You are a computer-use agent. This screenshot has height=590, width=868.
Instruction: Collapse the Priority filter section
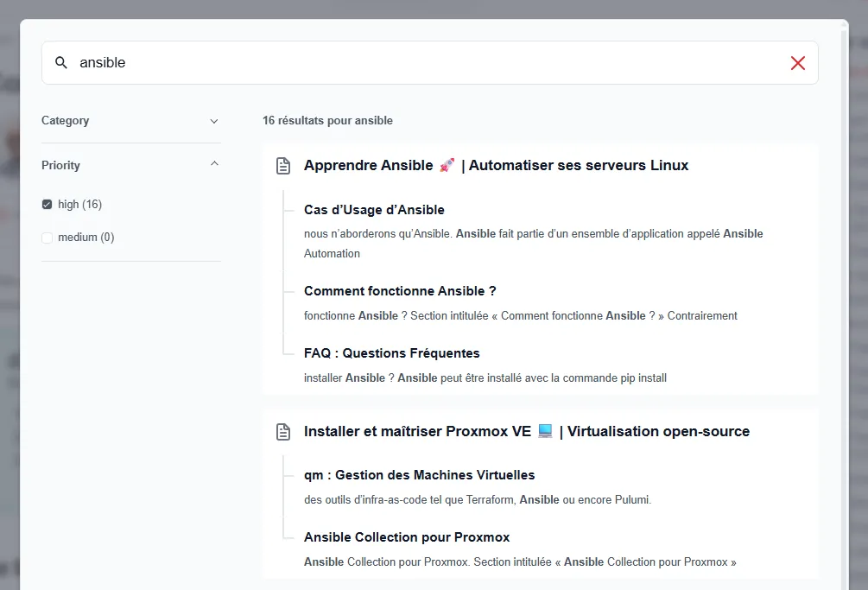(213, 163)
